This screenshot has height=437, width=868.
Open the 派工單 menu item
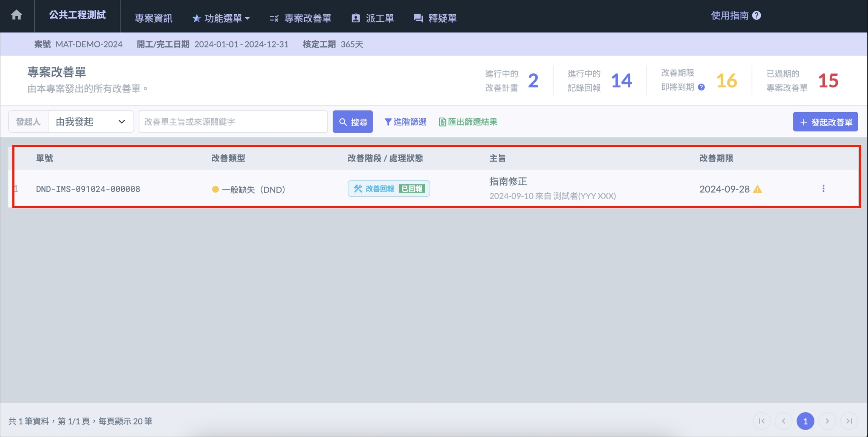point(373,18)
